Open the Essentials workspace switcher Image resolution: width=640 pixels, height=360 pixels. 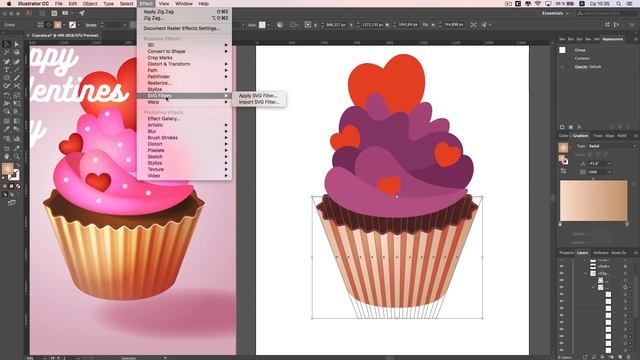coord(555,13)
